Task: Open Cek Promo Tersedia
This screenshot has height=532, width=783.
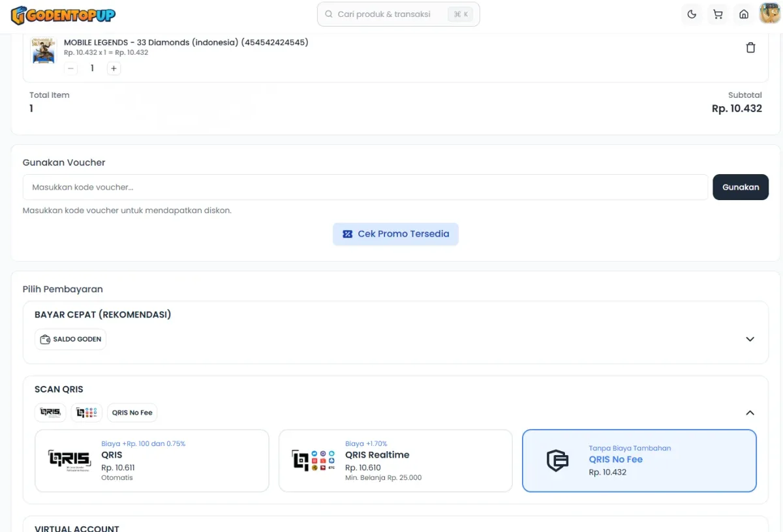Action: tap(395, 234)
